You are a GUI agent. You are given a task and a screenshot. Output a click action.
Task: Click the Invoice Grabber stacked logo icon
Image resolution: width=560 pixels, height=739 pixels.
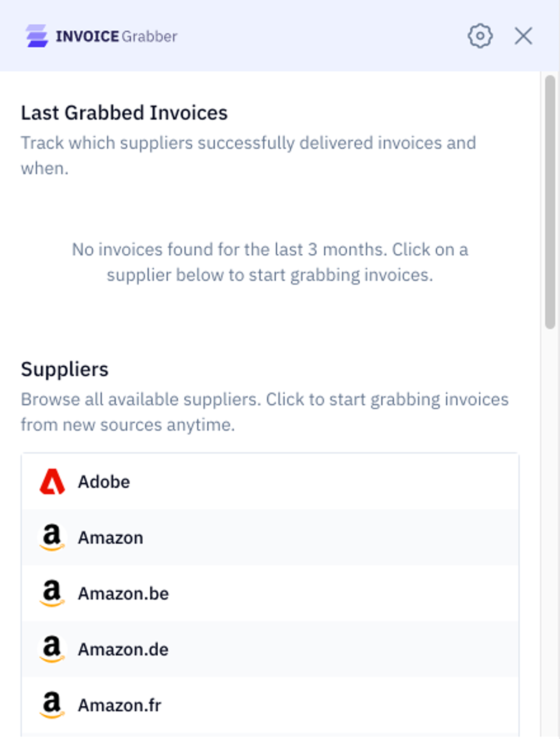pos(37,36)
